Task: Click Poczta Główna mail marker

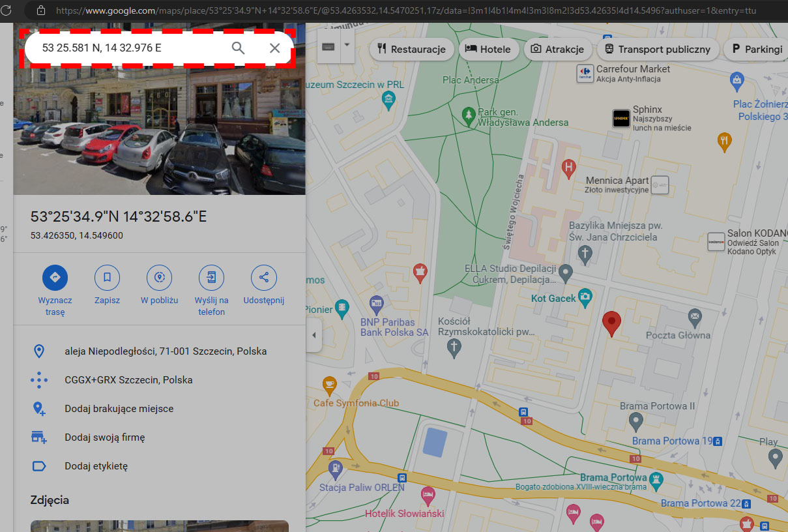Action: tap(695, 318)
